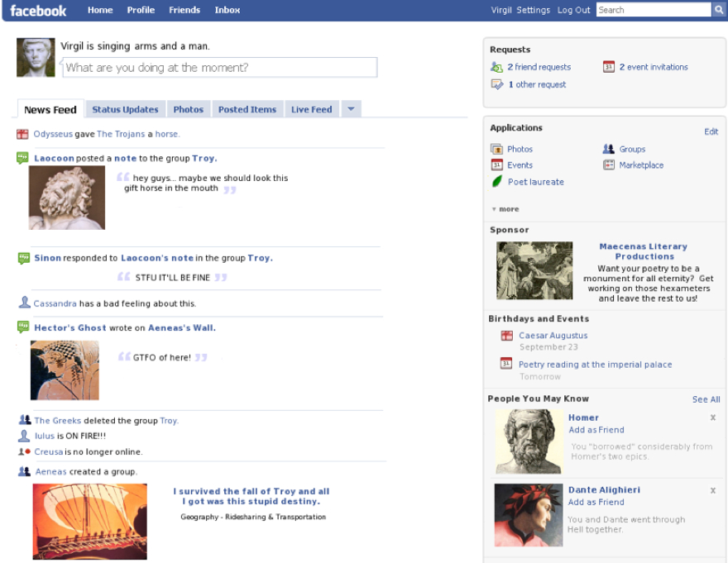This screenshot has width=728, height=563.
Task: Open the Inbox menu at the top
Action: pyautogui.click(x=227, y=10)
